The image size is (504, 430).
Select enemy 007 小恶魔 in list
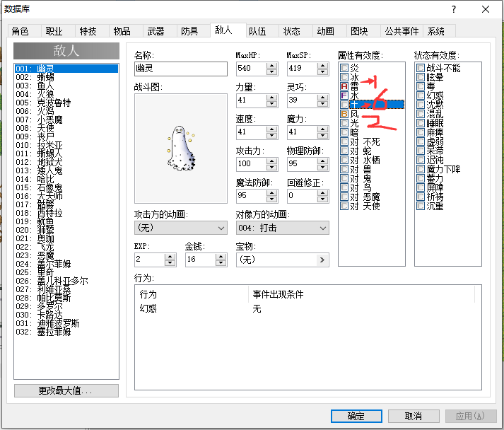click(66, 120)
